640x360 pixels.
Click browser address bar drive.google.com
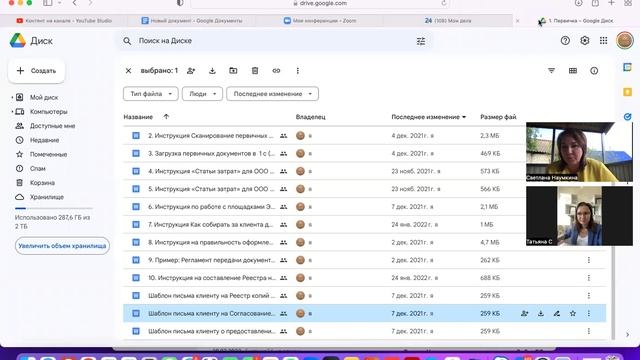tap(320, 3)
